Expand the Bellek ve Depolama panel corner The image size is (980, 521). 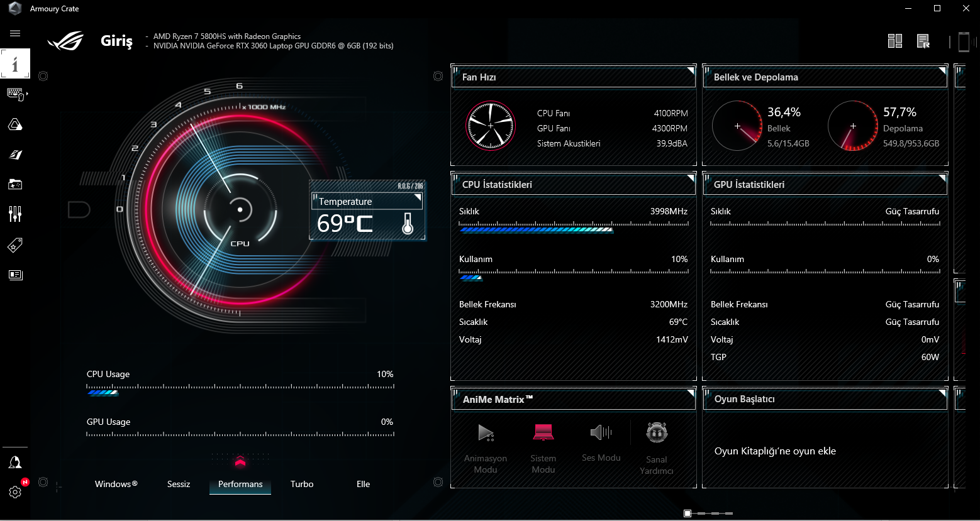(942, 70)
